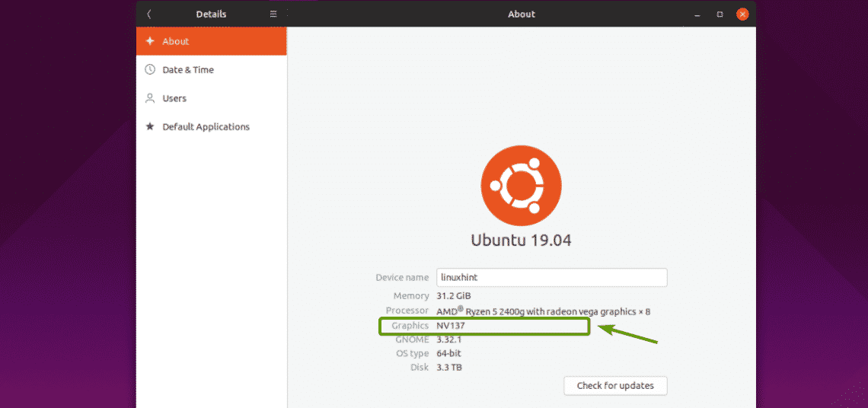Select the Graphics value NV137
This screenshot has height=408, width=868.
[x=451, y=326]
